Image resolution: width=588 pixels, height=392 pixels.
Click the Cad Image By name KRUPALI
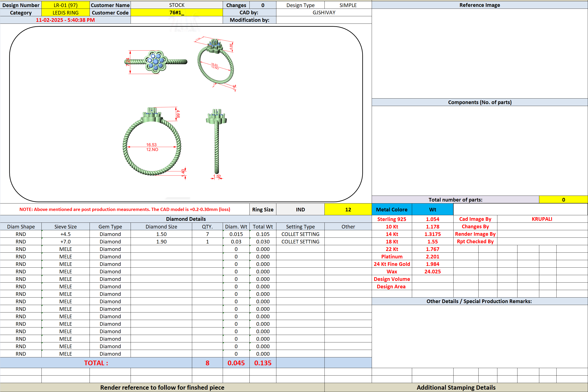pyautogui.click(x=542, y=219)
